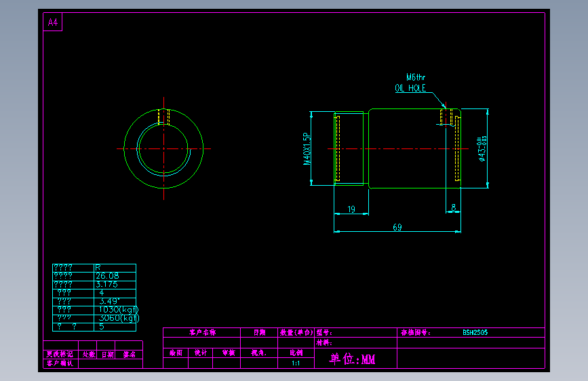Select the M40X1.5P thread dimension

coord(307,149)
